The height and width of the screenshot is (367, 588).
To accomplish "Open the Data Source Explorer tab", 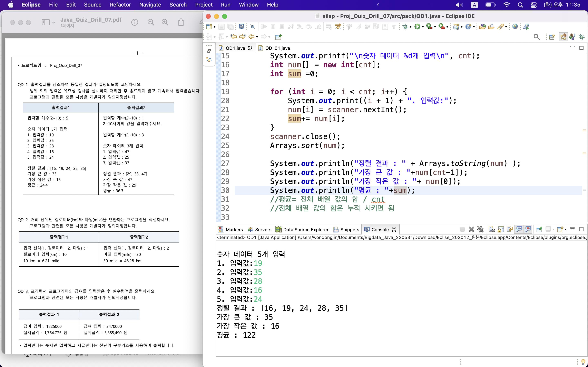I will [305, 230].
